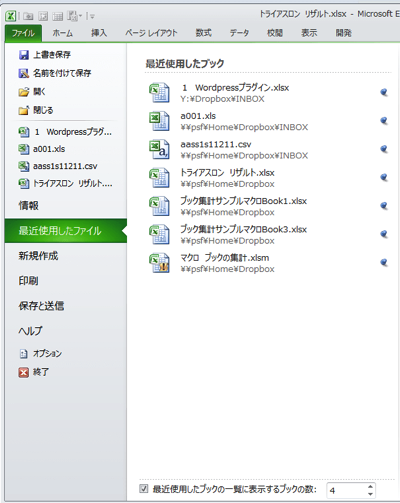The width and height of the screenshot is (400, 503).
Task: Switch to the 挿入 tab
Action: coord(99,33)
